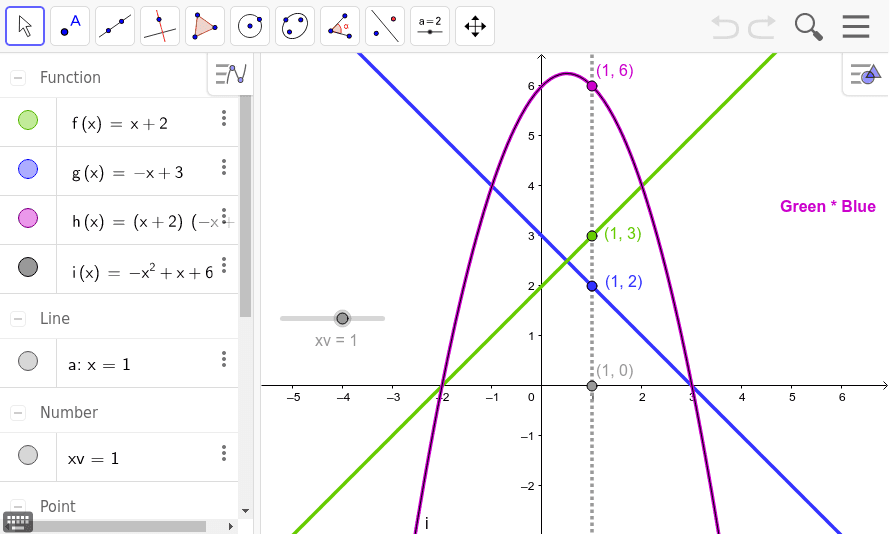Click the Algebra panel vertical scrollbar
890x536 pixels.
[x=245, y=207]
